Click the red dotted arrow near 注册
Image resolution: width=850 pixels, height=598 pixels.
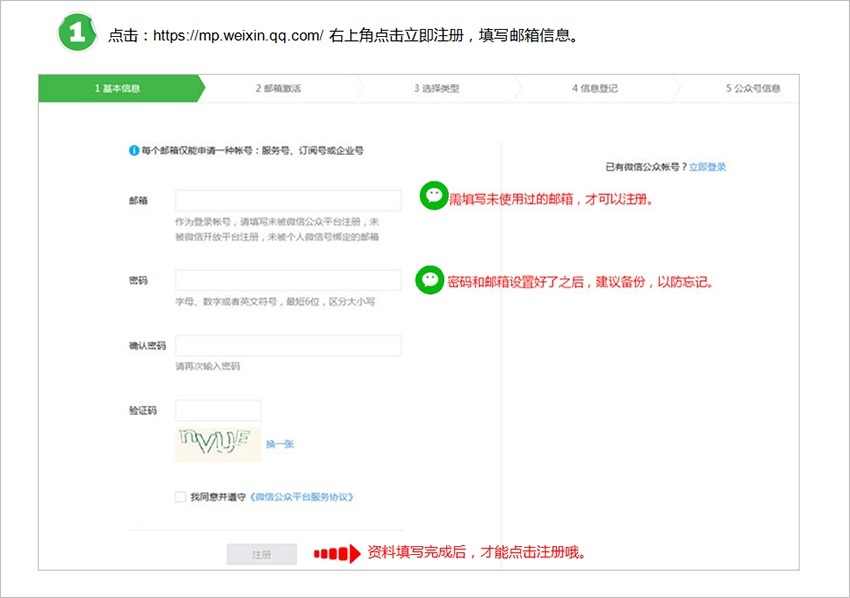pyautogui.click(x=337, y=553)
